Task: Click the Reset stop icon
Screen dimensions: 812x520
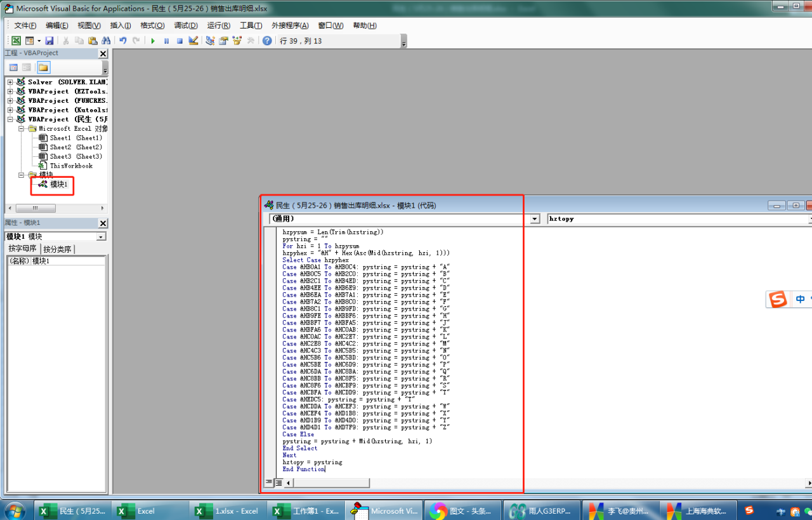Action: pos(180,41)
